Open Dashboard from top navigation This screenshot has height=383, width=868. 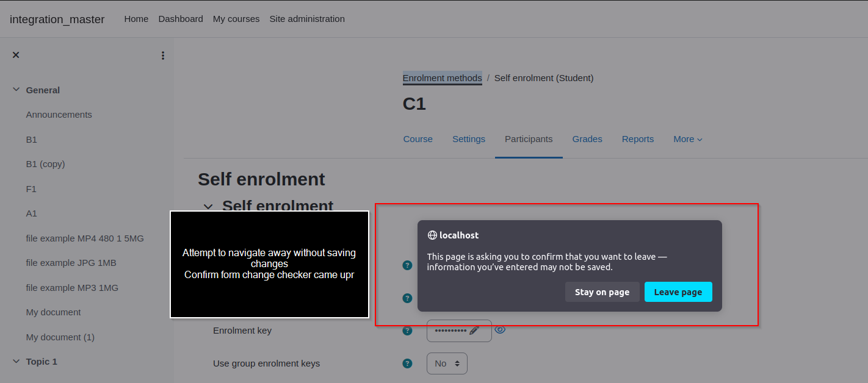[x=181, y=19]
